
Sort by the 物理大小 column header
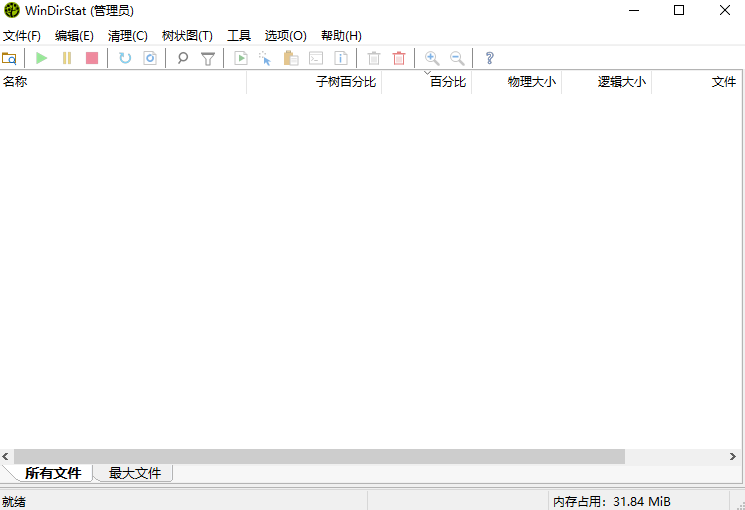pos(516,82)
